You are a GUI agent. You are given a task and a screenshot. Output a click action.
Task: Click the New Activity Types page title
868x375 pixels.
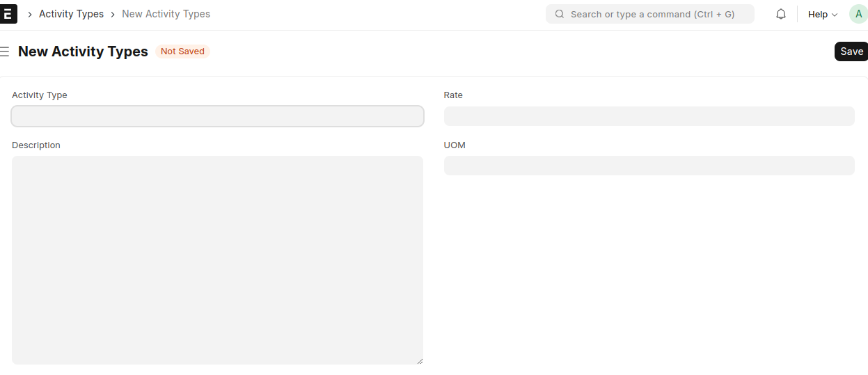coord(83,51)
